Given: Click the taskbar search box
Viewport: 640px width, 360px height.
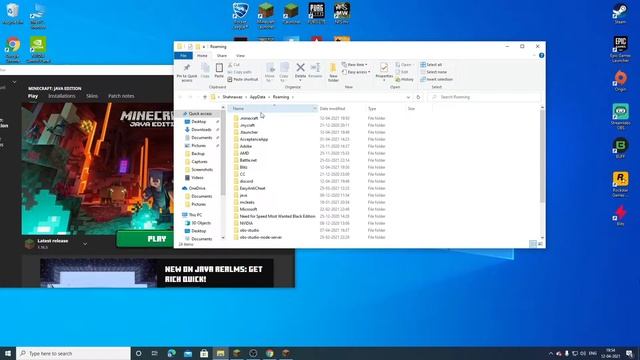Looking at the screenshot, I should click(x=73, y=353).
